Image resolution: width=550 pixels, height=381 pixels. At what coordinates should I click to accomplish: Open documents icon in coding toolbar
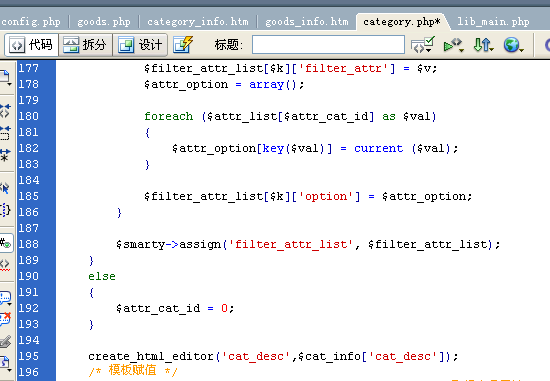[x=6, y=78]
